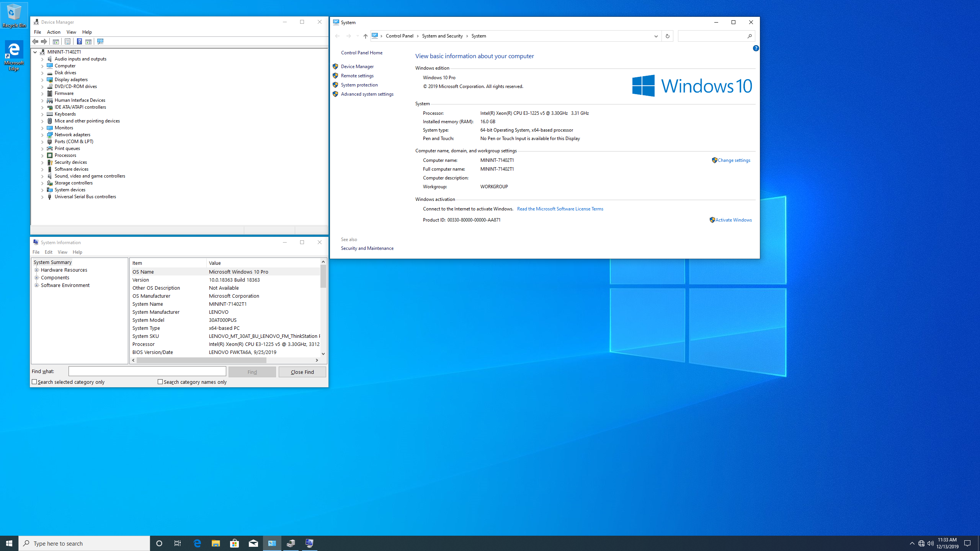Image resolution: width=980 pixels, height=551 pixels.
Task: Click the Display adapters device icon
Action: click(x=50, y=80)
